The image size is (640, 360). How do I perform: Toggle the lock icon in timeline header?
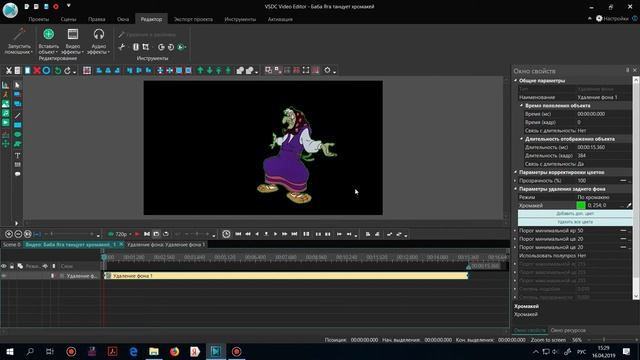tap(12, 266)
